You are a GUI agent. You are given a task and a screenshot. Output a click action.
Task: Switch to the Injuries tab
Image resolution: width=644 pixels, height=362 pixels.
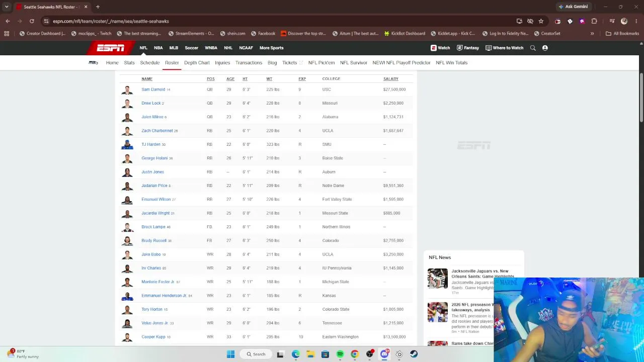222,63
